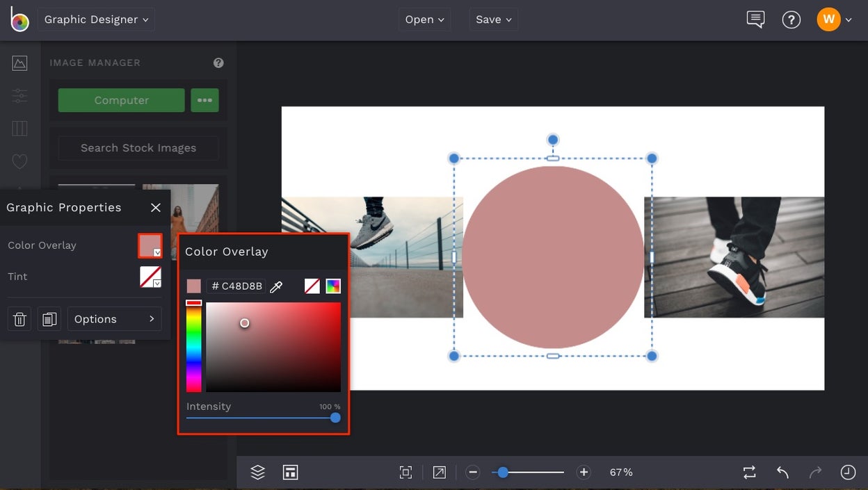Image resolution: width=868 pixels, height=490 pixels.
Task: Open the Image Manager panel
Action: click(19, 62)
